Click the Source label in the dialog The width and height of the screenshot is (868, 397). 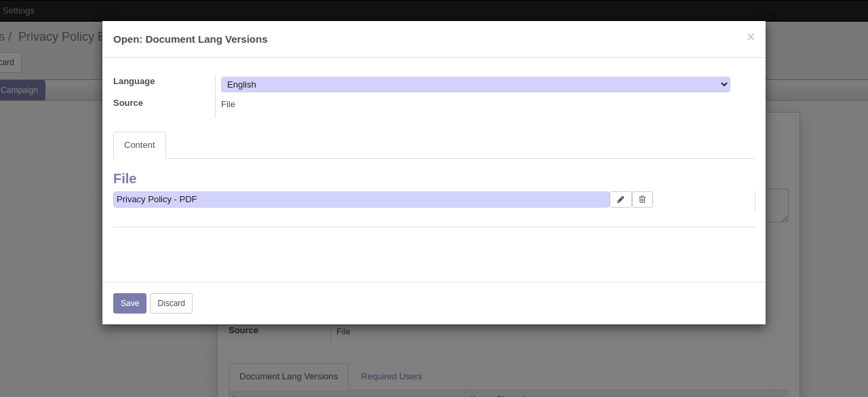coord(128,103)
